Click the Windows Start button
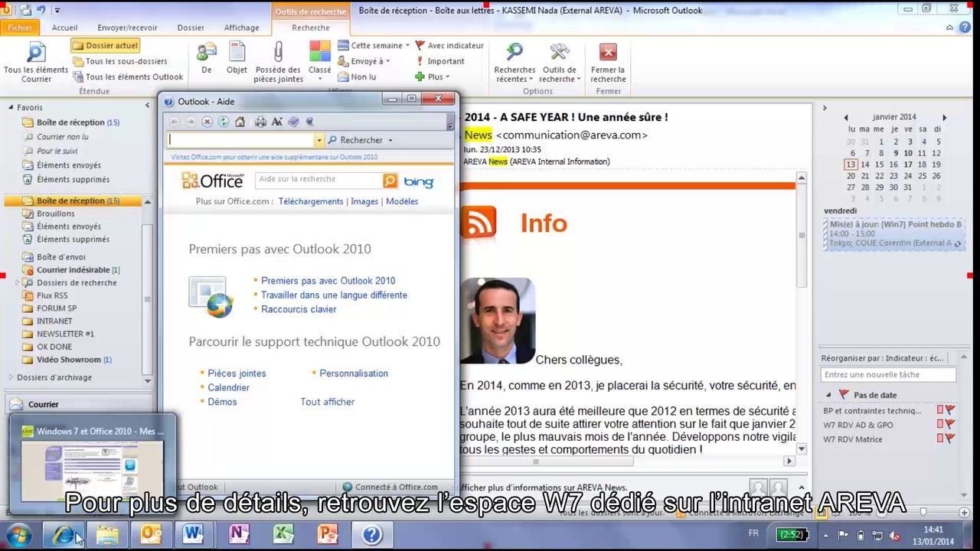Screen dimensions: 980x551 18,534
